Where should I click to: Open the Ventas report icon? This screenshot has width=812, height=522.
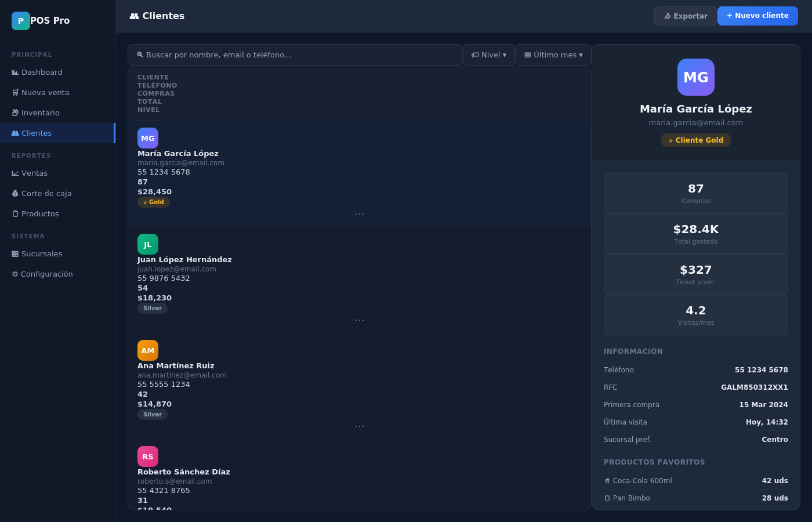coord(14,173)
